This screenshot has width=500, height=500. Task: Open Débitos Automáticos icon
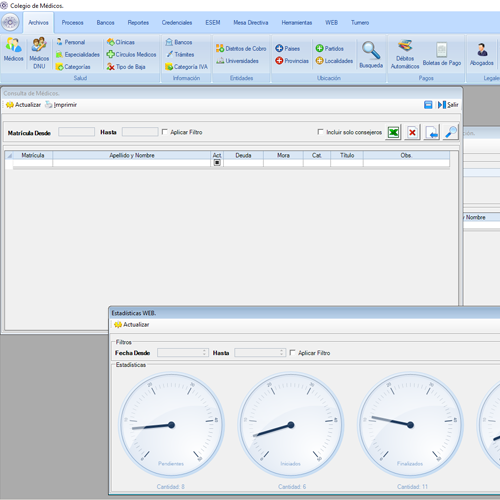click(x=405, y=54)
